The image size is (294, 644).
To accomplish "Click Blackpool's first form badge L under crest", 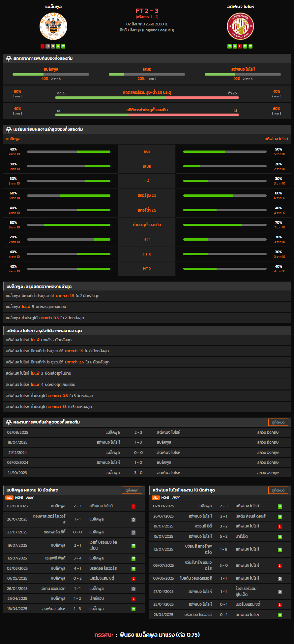I will (43, 46).
